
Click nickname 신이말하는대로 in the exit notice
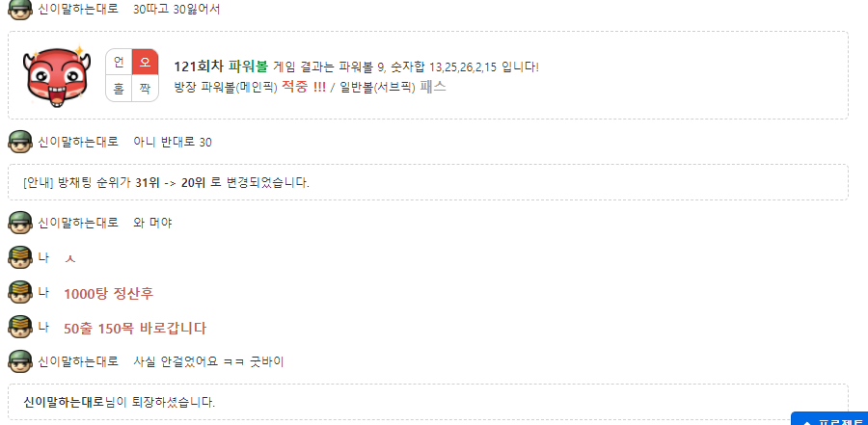[x=64, y=402]
